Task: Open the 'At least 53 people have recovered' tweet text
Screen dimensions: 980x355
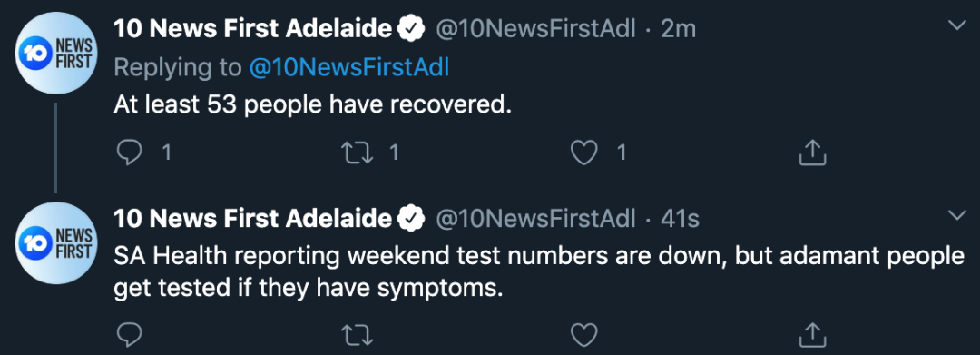Action: pos(312,105)
